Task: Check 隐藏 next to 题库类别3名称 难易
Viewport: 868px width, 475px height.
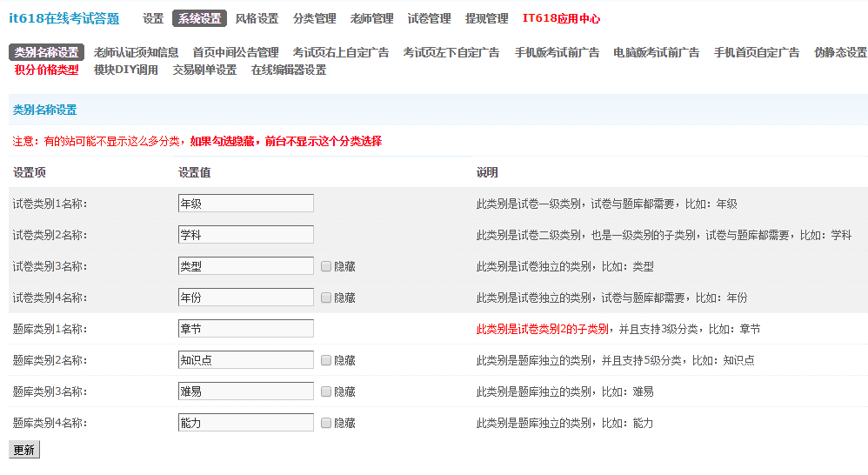Action: click(x=326, y=391)
